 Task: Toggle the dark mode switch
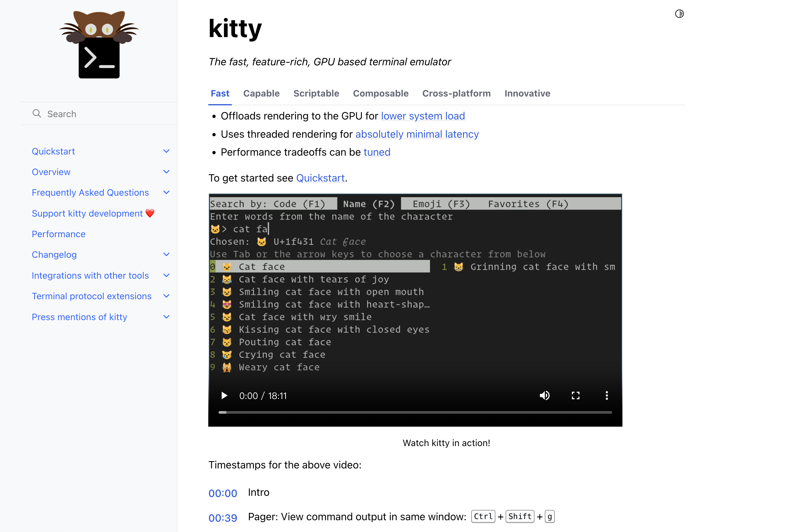(680, 14)
